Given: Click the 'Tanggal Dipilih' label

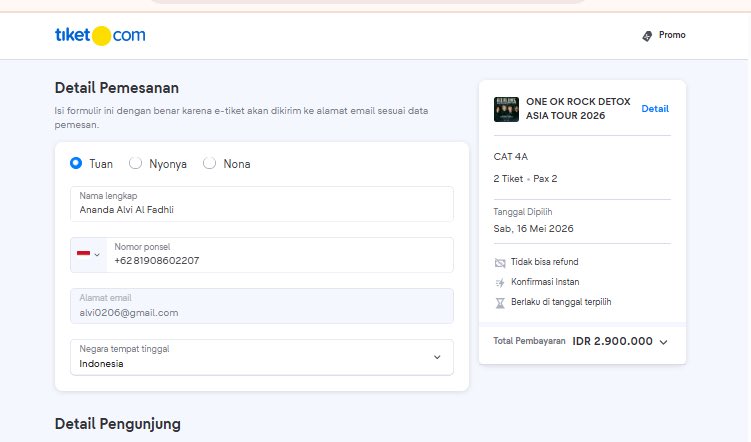Looking at the screenshot, I should (x=523, y=212).
